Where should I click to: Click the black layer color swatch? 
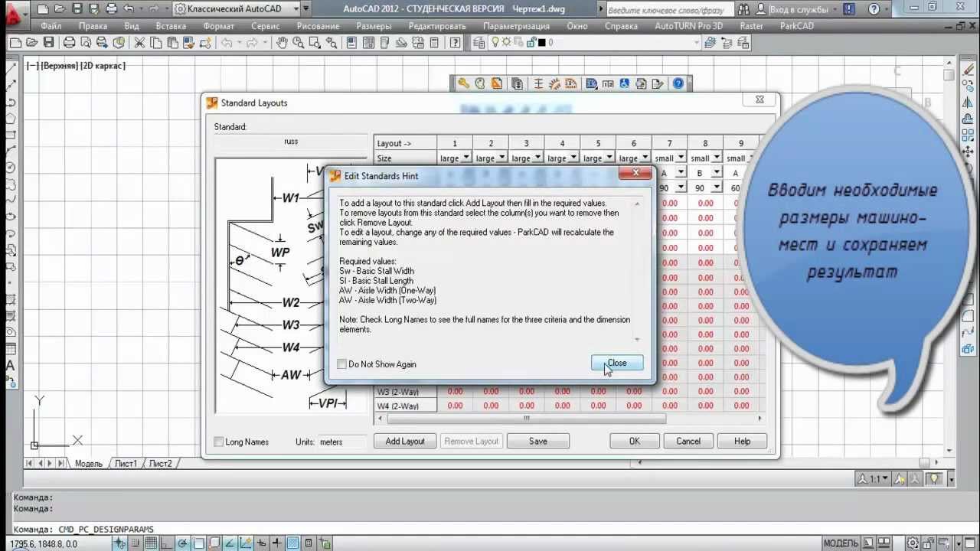pyautogui.click(x=542, y=43)
